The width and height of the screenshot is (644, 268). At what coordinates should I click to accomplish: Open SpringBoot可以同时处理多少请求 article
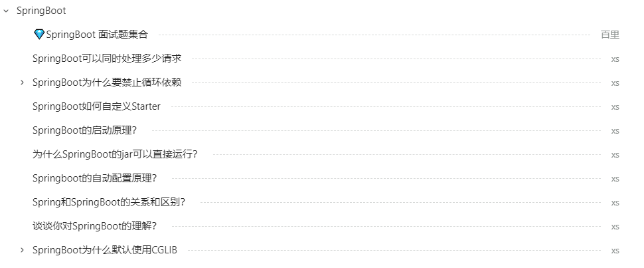coord(107,59)
